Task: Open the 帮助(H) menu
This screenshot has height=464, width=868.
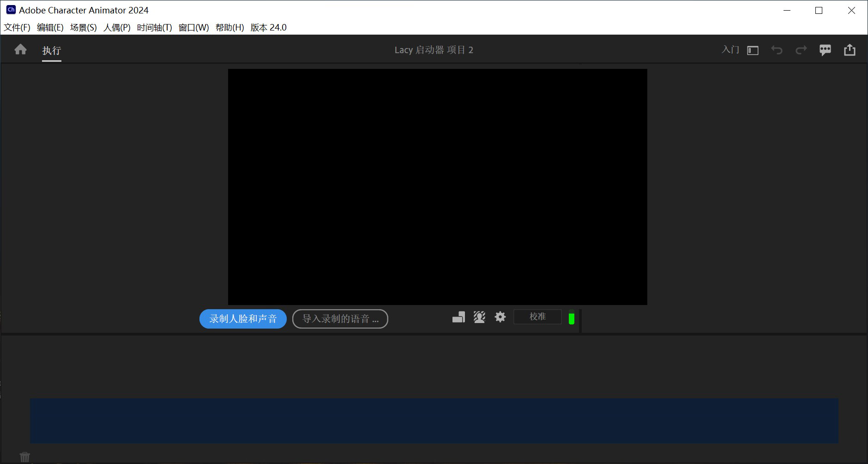Action: tap(230, 27)
